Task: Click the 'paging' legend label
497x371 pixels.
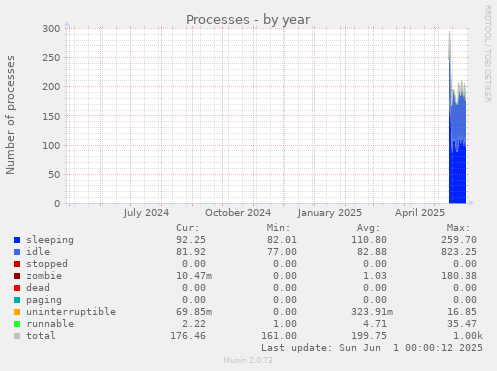Action: 44,300
